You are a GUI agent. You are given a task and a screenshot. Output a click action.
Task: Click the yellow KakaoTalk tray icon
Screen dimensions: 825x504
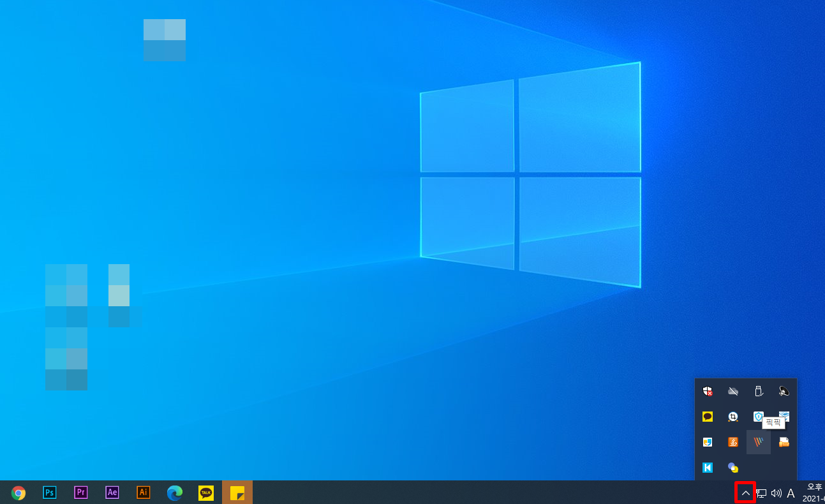(x=708, y=417)
